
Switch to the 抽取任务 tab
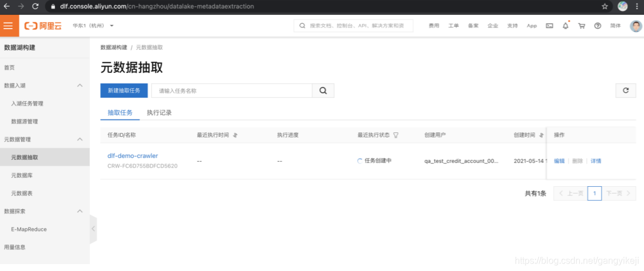(120, 113)
